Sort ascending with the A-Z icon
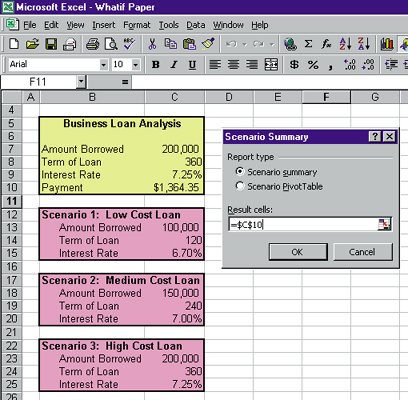This screenshot has width=408, height=400. tap(345, 44)
